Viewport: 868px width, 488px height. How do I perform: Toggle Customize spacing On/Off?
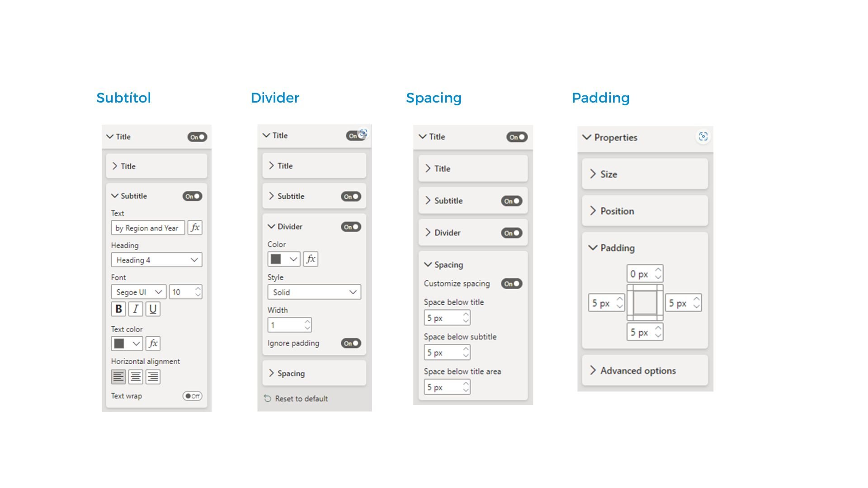click(x=511, y=284)
